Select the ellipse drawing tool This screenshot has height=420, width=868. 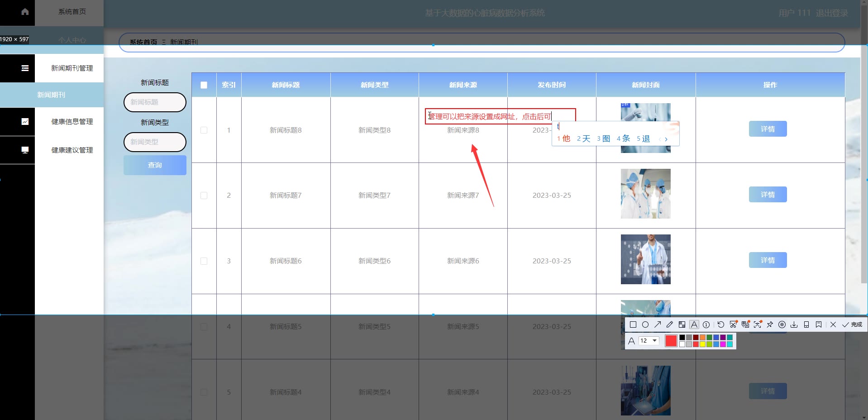coord(645,325)
